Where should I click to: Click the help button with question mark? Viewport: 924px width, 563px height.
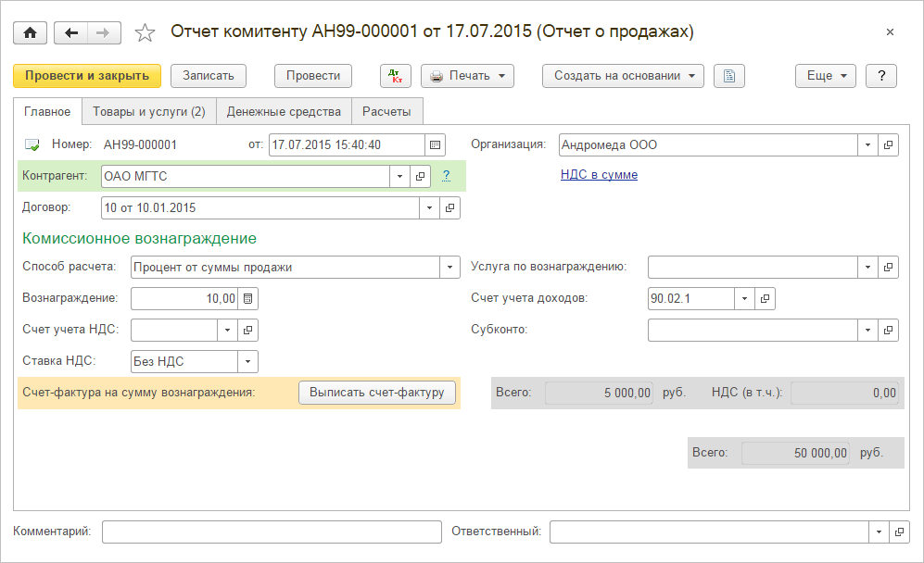click(880, 76)
